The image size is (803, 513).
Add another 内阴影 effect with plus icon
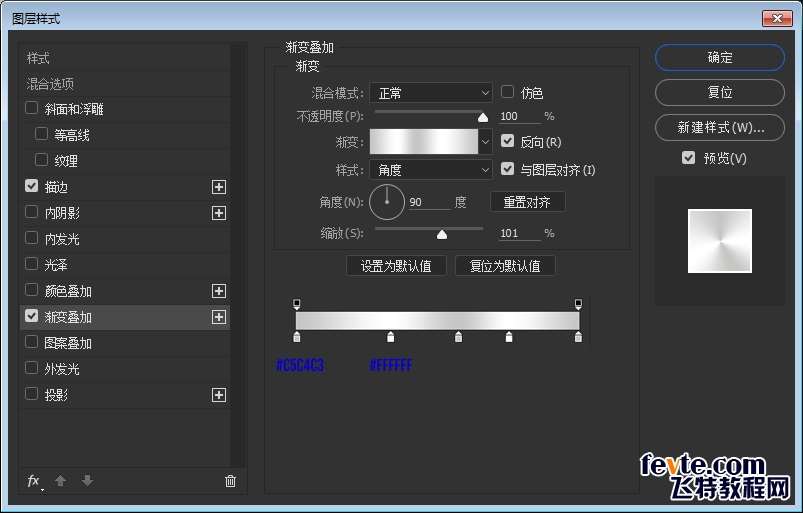click(x=219, y=213)
